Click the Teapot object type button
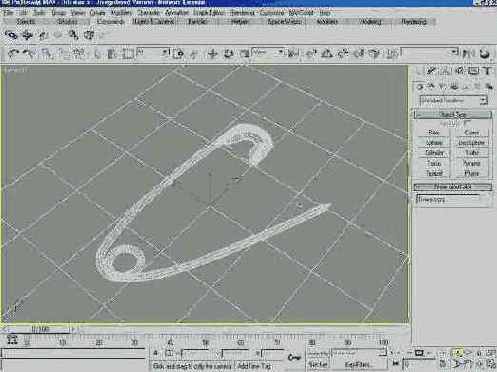This screenshot has height=372, width=497. point(434,173)
